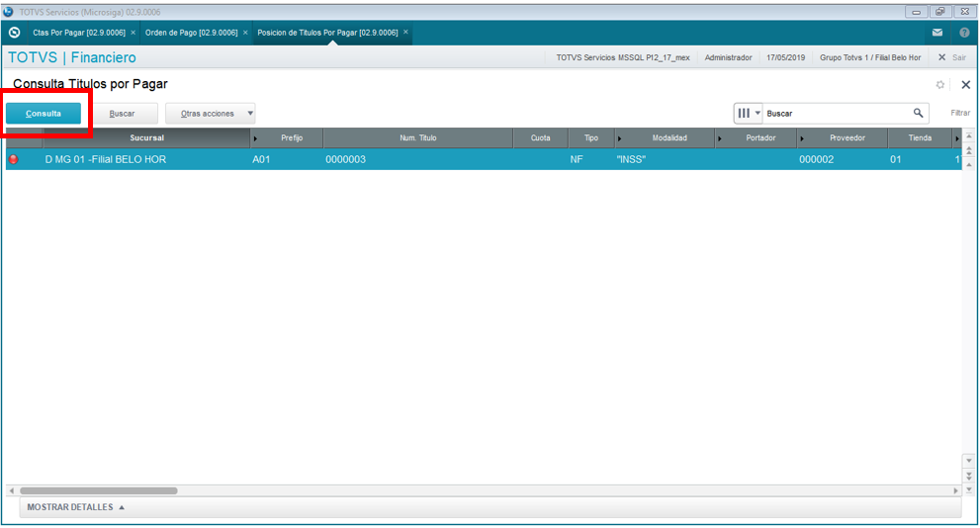This screenshot has height=528, width=980.
Task: Open the gear settings icon
Action: point(940,84)
